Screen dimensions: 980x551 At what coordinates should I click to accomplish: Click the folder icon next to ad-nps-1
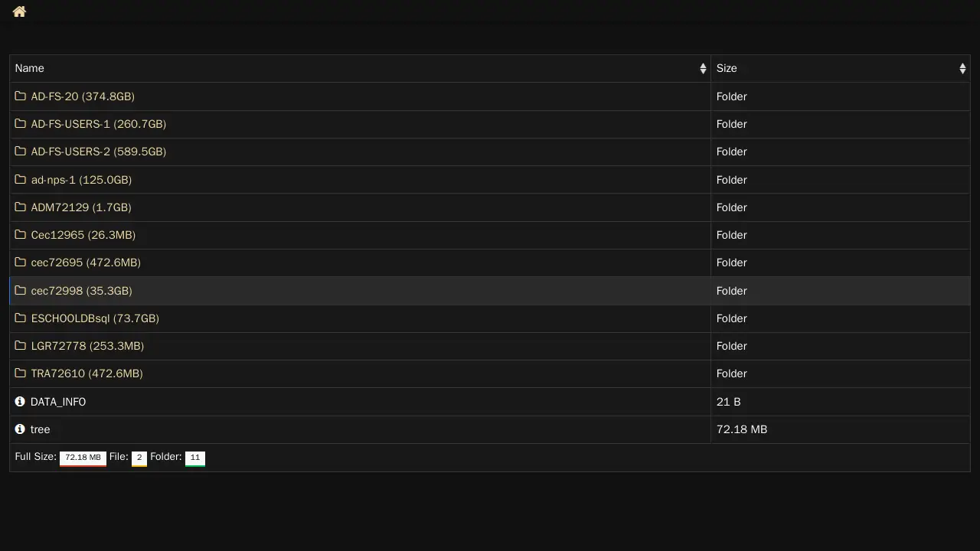pos(21,180)
